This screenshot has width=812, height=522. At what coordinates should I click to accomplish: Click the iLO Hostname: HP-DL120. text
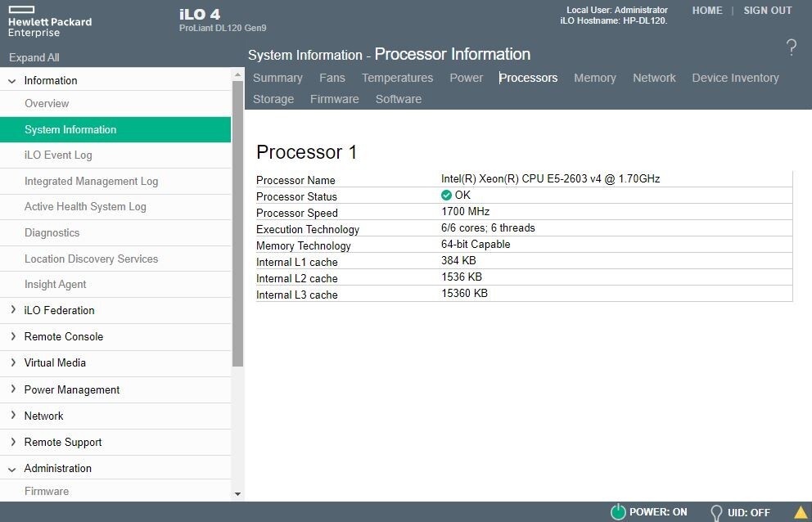[614, 20]
